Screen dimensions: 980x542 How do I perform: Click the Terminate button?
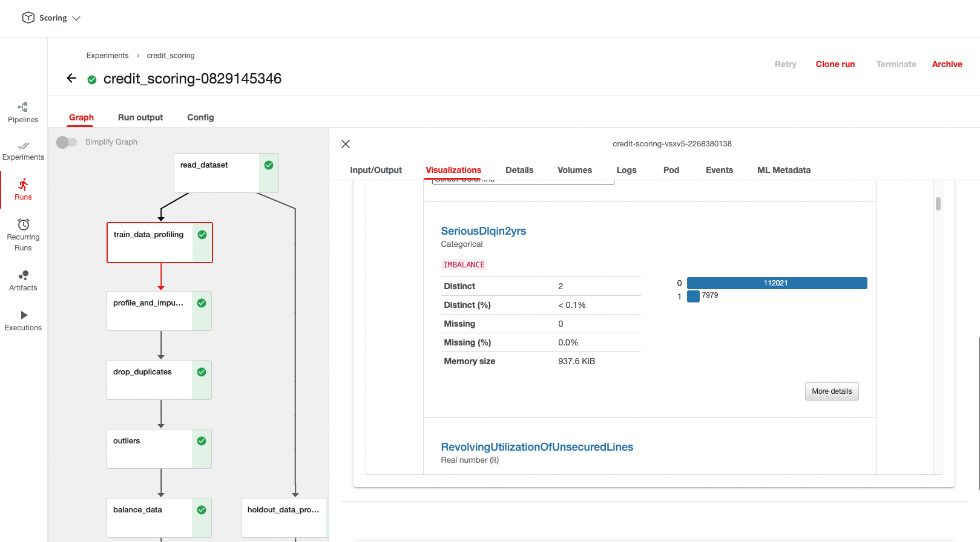896,64
